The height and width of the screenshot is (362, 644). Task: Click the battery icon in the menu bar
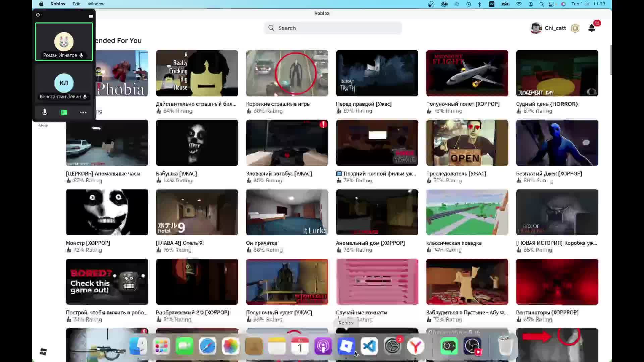505,4
